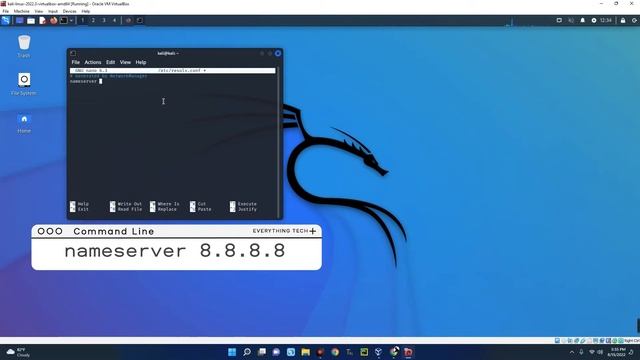
Task: Click the logout icon in Kali panel
Action: 634,20
